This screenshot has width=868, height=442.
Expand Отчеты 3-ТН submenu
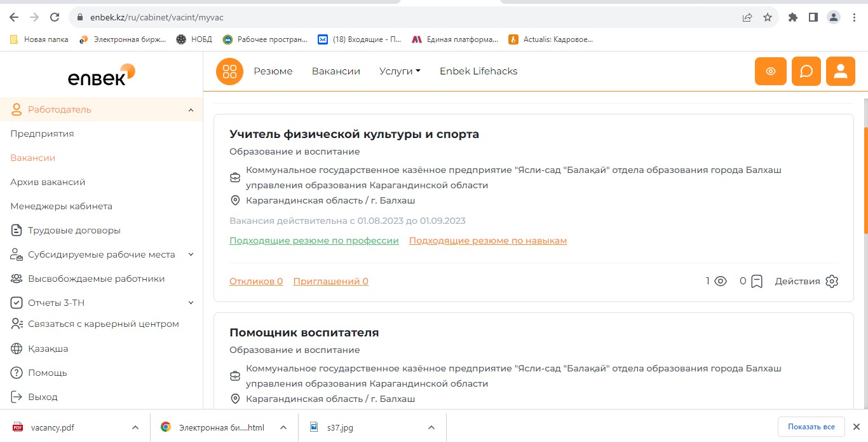(191, 303)
